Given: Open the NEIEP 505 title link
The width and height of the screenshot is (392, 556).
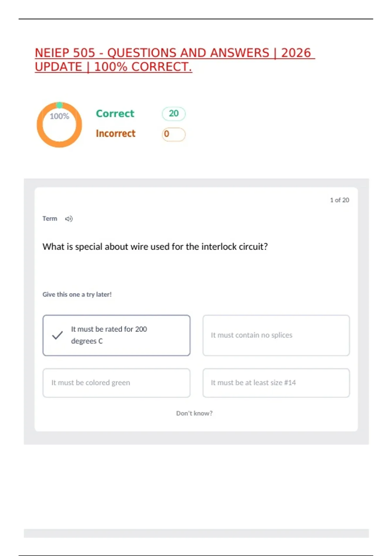Looking at the screenshot, I should click(x=175, y=60).
